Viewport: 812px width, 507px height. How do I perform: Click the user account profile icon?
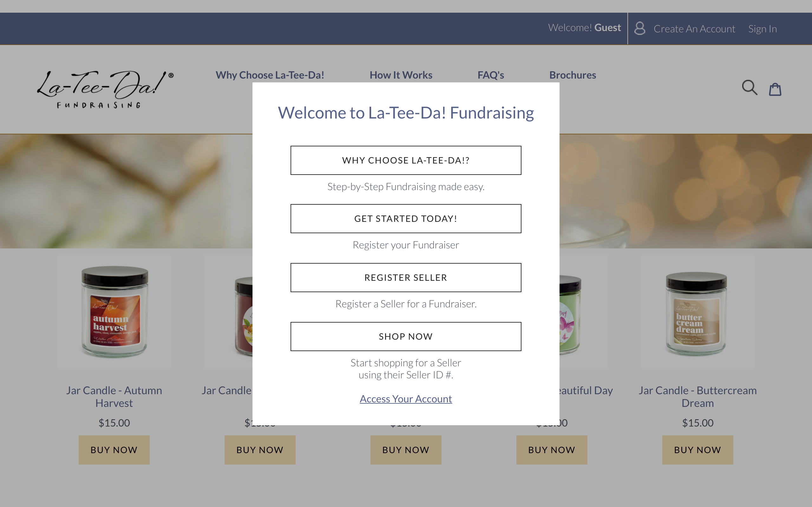(x=639, y=28)
